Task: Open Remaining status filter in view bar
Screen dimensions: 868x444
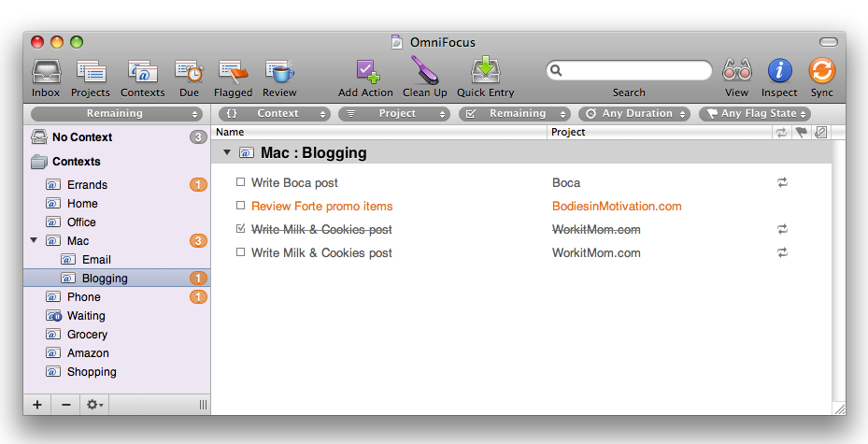Action: pos(514,113)
